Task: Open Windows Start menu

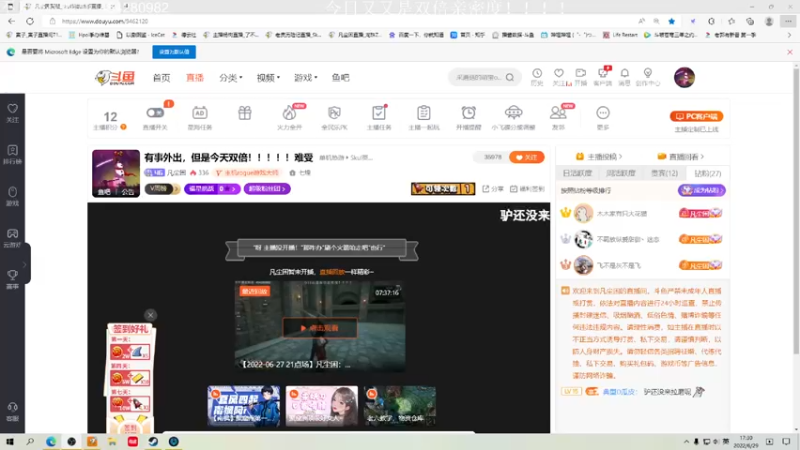Action: 10,442
